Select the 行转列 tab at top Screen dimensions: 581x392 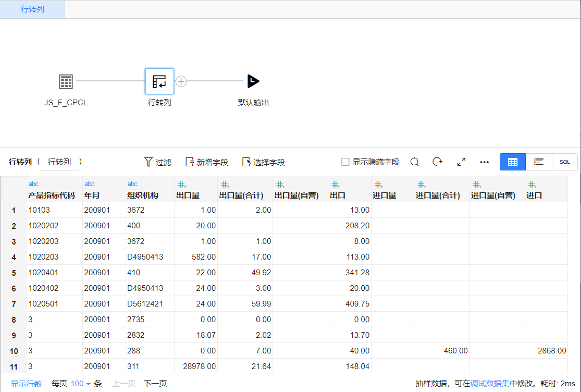pos(32,9)
